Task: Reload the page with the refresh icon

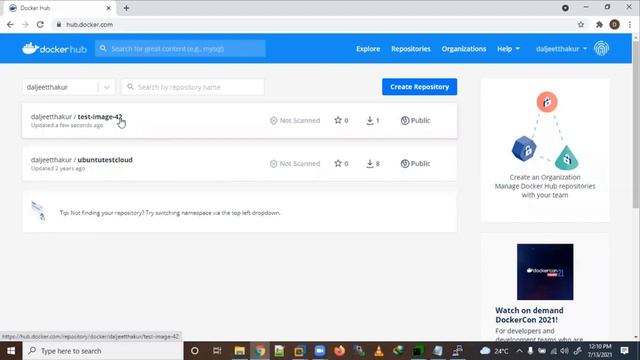Action: (x=40, y=24)
